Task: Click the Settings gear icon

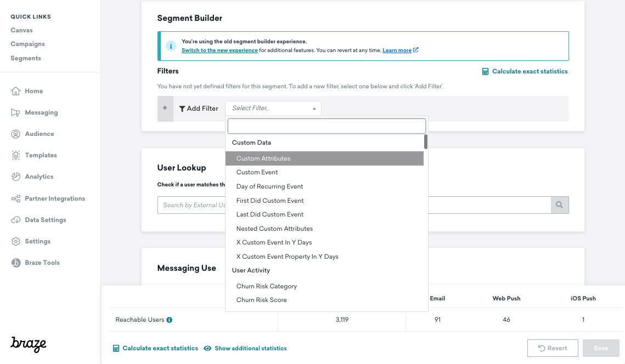Action: coord(16,241)
